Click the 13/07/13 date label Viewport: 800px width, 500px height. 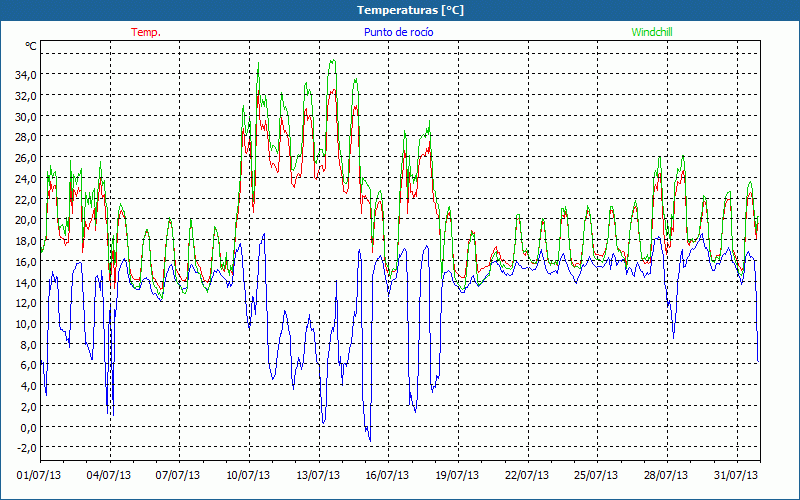click(318, 476)
